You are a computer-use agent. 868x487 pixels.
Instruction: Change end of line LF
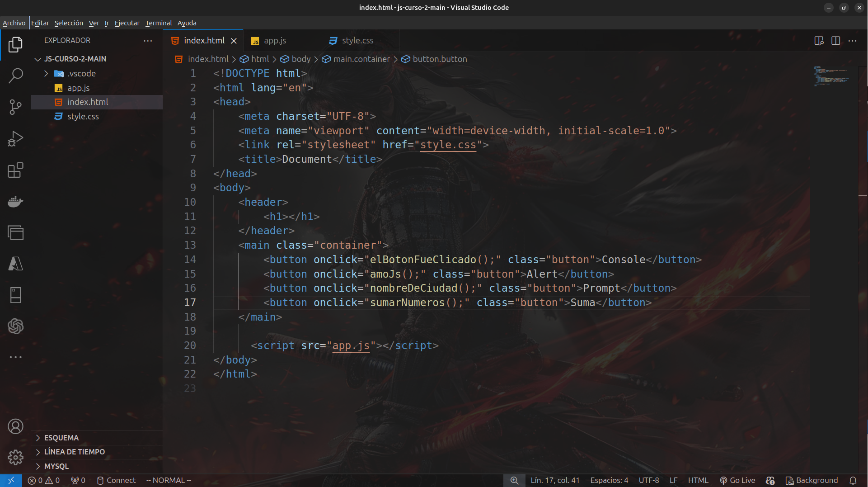point(673,480)
